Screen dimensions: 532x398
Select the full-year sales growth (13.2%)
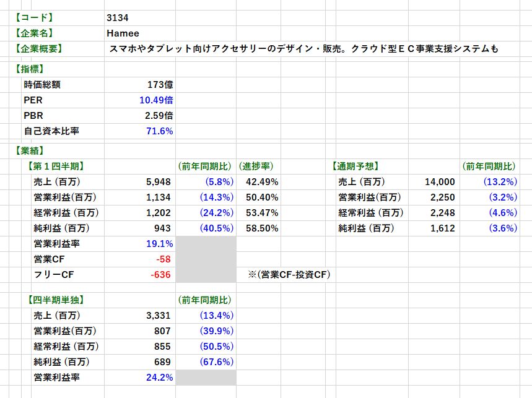click(x=500, y=182)
